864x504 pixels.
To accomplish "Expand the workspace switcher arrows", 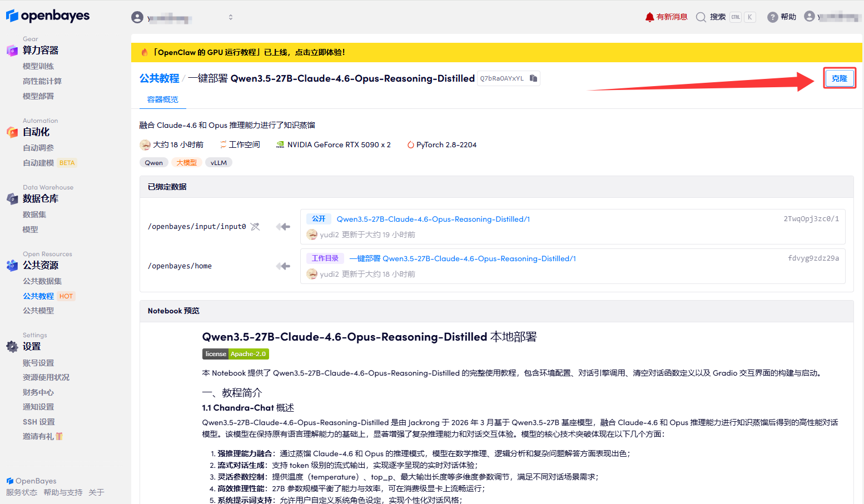I will (x=231, y=17).
